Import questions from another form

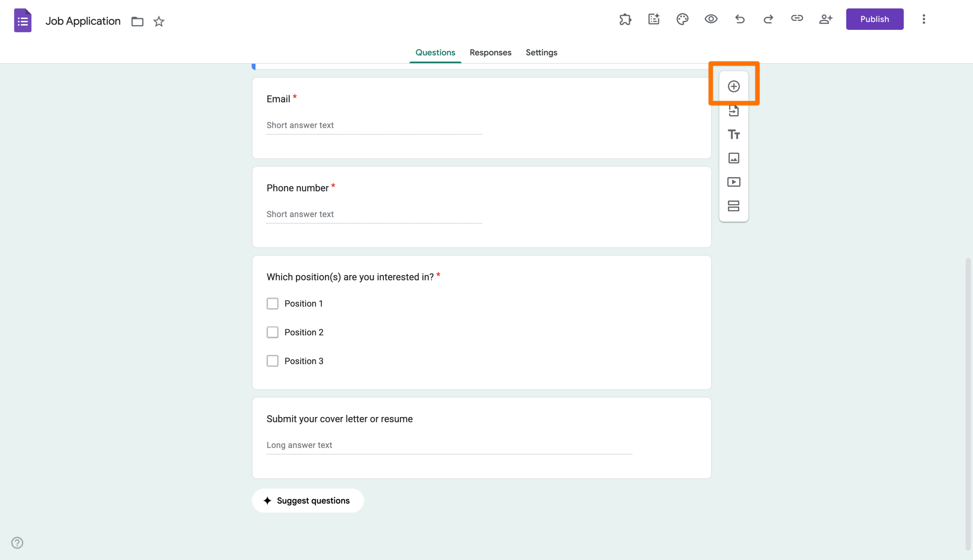[x=734, y=110]
